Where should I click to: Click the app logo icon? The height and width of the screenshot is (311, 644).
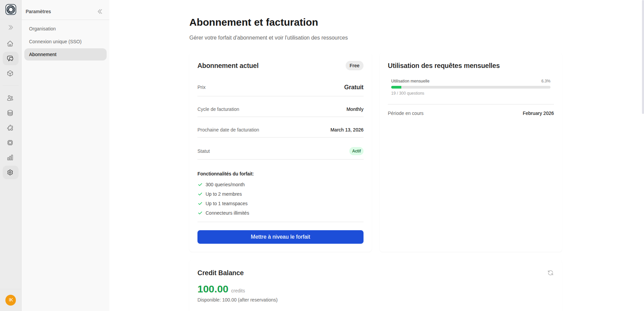11,9
